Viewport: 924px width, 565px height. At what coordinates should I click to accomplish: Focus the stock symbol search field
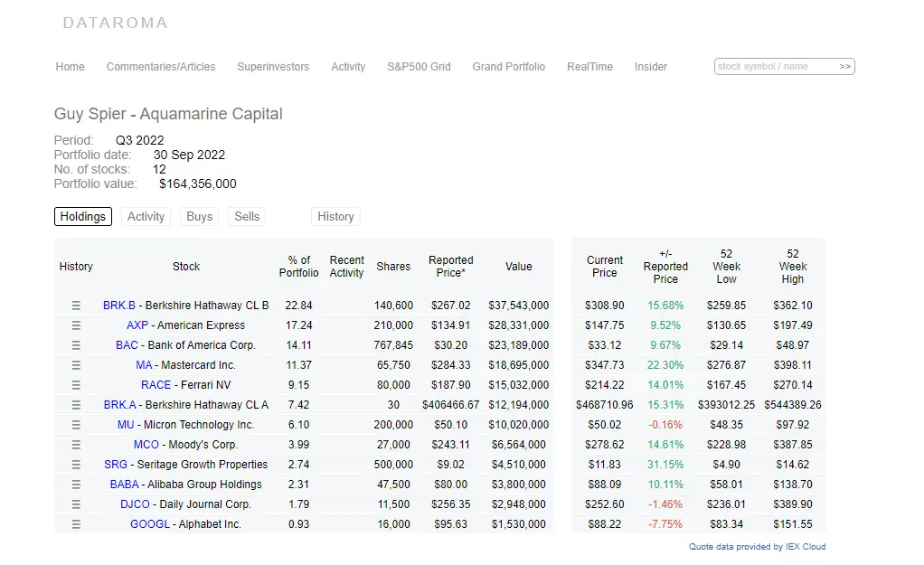[x=776, y=67]
